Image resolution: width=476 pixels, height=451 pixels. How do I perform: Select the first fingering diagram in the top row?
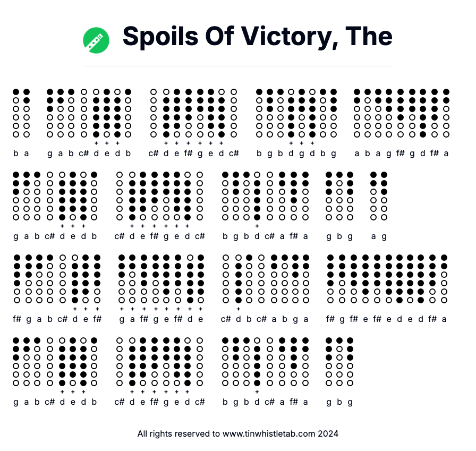click(16, 113)
